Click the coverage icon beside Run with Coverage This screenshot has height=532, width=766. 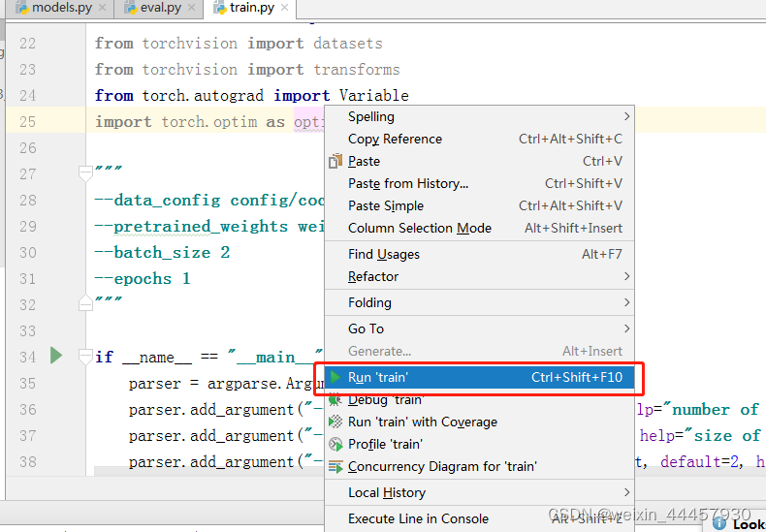click(335, 422)
